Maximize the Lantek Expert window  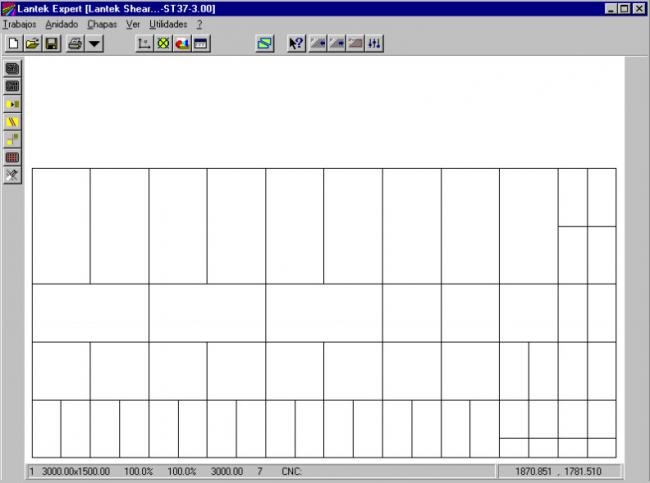[x=624, y=9]
